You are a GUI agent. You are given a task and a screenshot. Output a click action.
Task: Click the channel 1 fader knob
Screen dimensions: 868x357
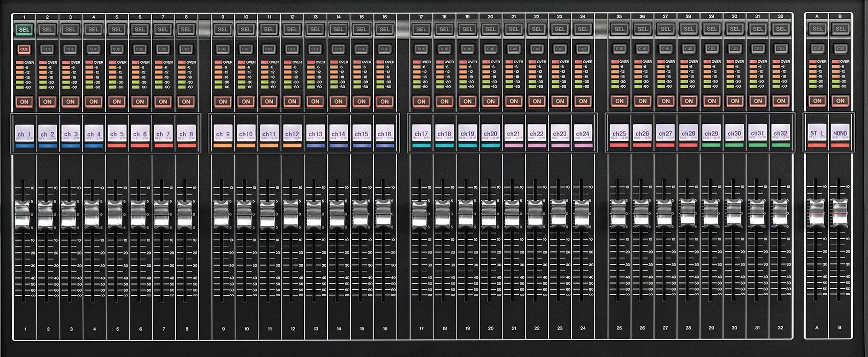coord(23,215)
